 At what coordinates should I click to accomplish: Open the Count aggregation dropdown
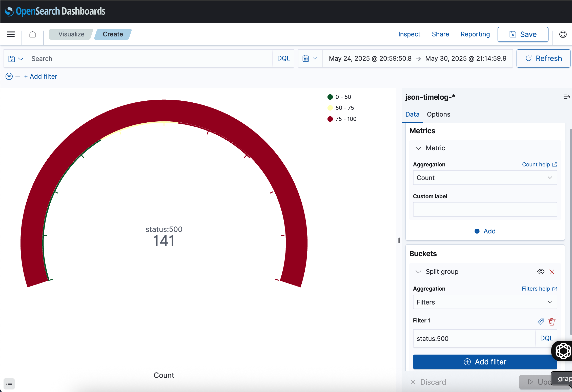tap(485, 178)
